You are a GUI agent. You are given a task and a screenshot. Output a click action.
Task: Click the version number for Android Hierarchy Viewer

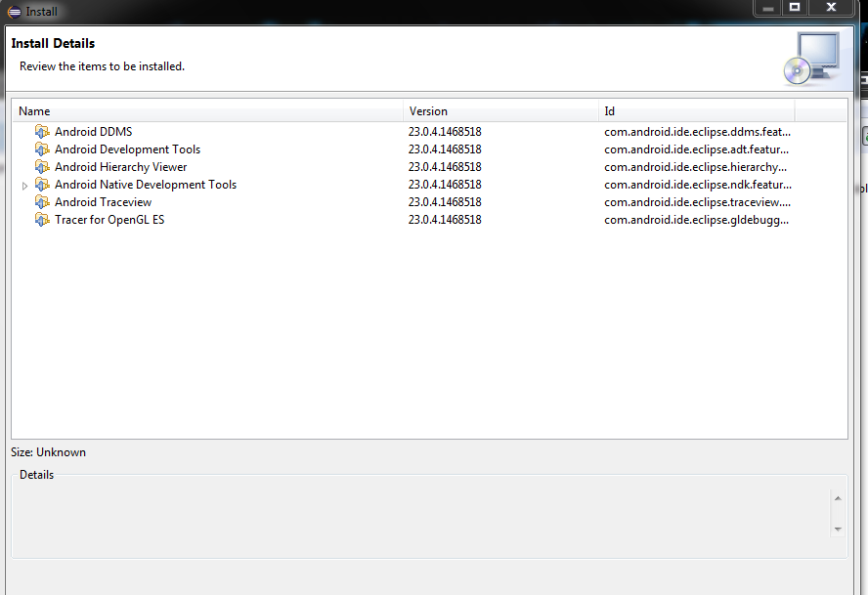445,167
